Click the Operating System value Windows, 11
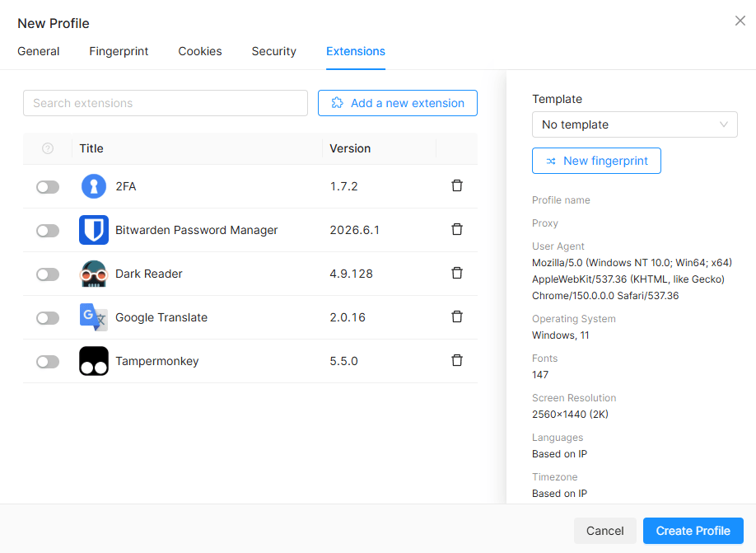The height and width of the screenshot is (553, 756). pos(561,335)
